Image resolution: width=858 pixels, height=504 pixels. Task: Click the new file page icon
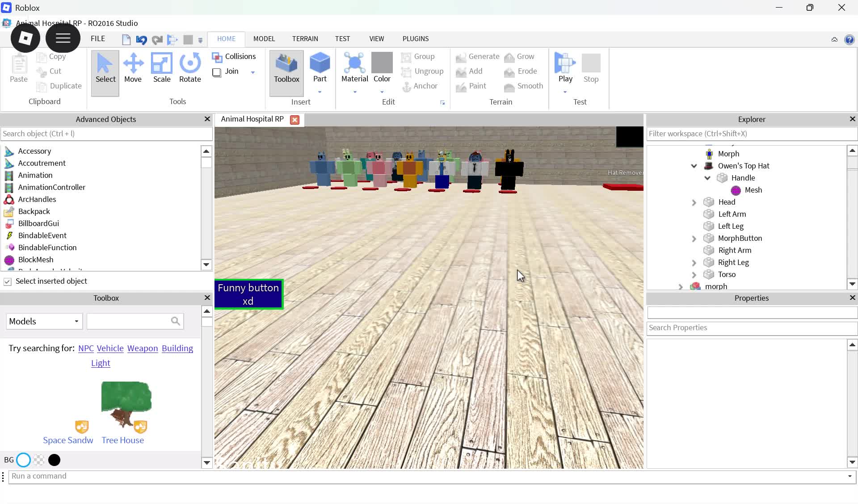point(126,40)
